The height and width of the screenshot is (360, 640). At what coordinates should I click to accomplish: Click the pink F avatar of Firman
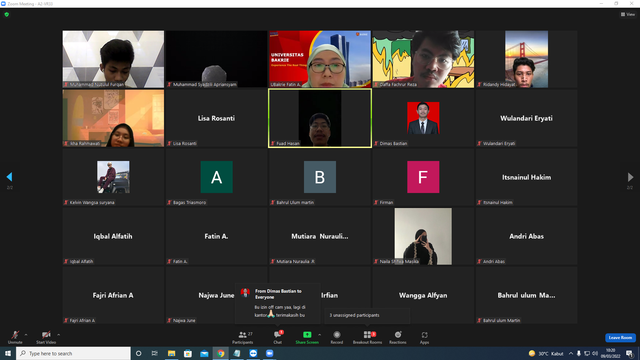click(423, 177)
